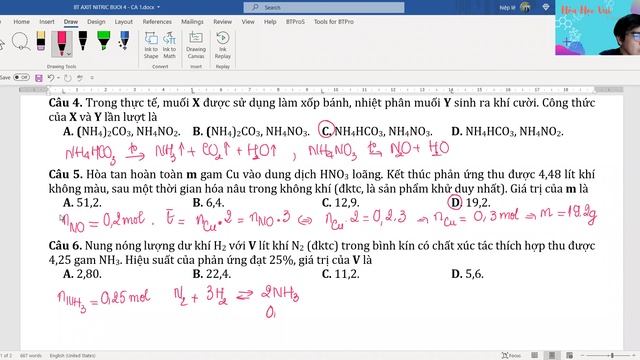Viewport: 640px width, 360px height.
Task: Start Ink Replay
Action: [222, 45]
